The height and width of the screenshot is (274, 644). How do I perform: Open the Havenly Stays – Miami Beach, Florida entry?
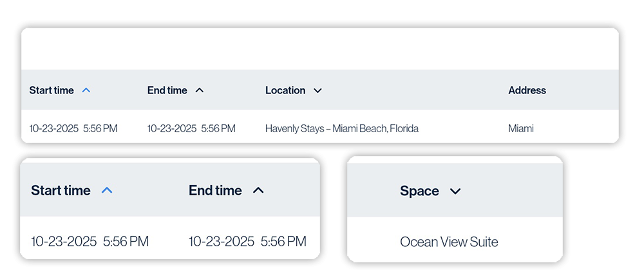[342, 129]
